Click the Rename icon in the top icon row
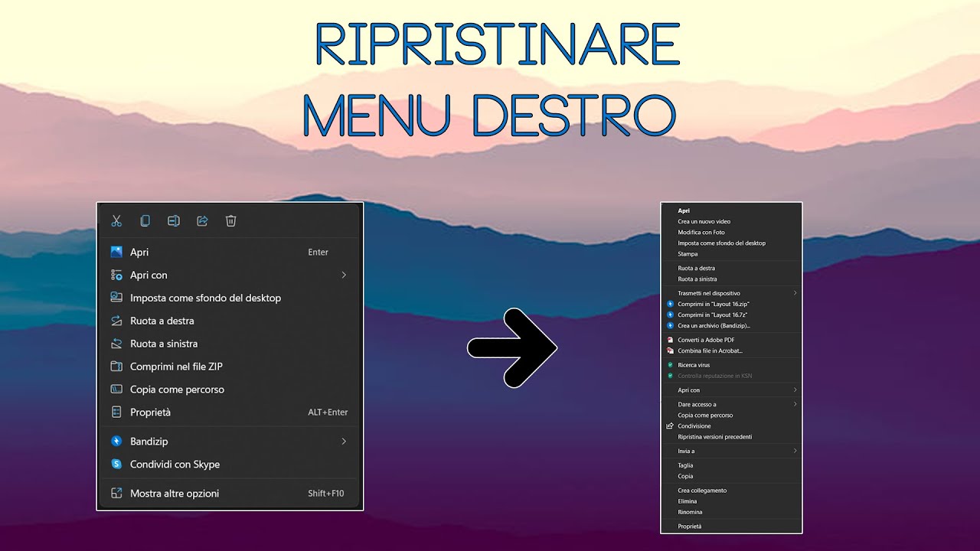This screenshot has width=980, height=551. click(174, 221)
